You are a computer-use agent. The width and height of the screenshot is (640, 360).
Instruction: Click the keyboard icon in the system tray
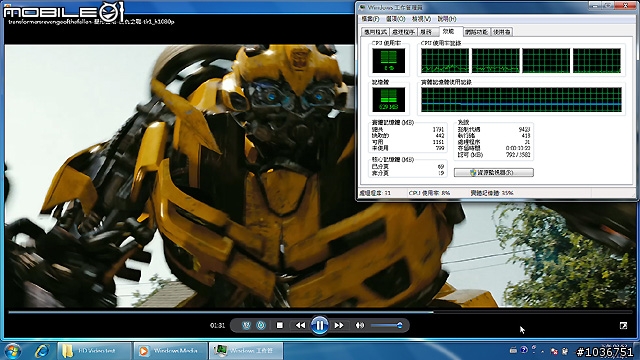[513, 350]
